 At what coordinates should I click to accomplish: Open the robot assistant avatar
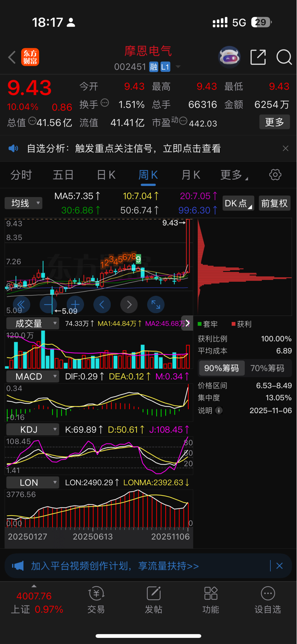pos(229,57)
